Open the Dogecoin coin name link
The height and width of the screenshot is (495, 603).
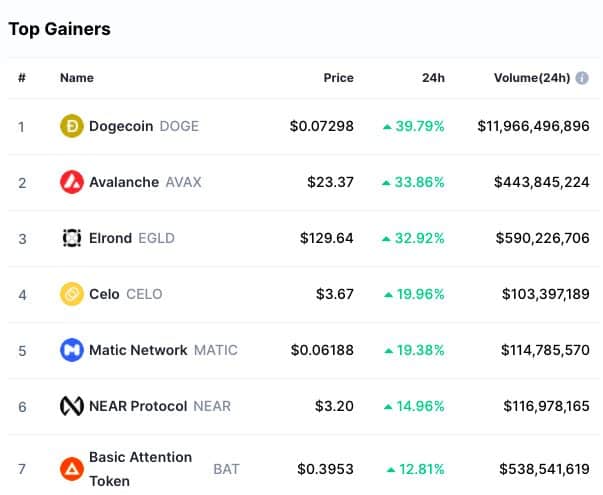(x=144, y=126)
